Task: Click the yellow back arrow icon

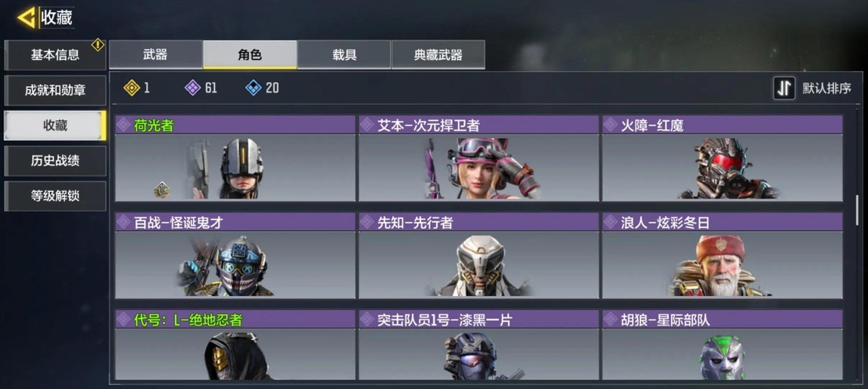Action: (x=26, y=17)
